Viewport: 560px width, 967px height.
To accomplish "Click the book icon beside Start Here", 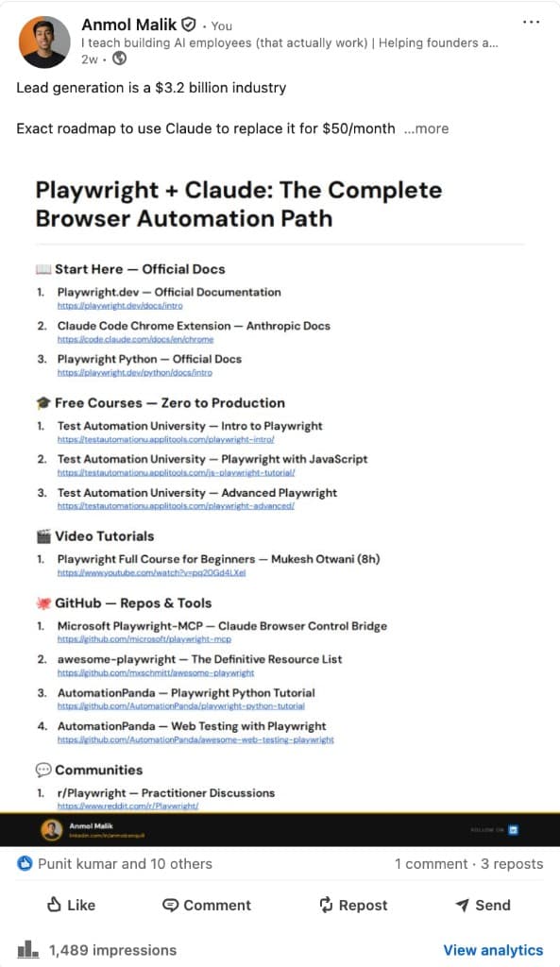I will [43, 269].
